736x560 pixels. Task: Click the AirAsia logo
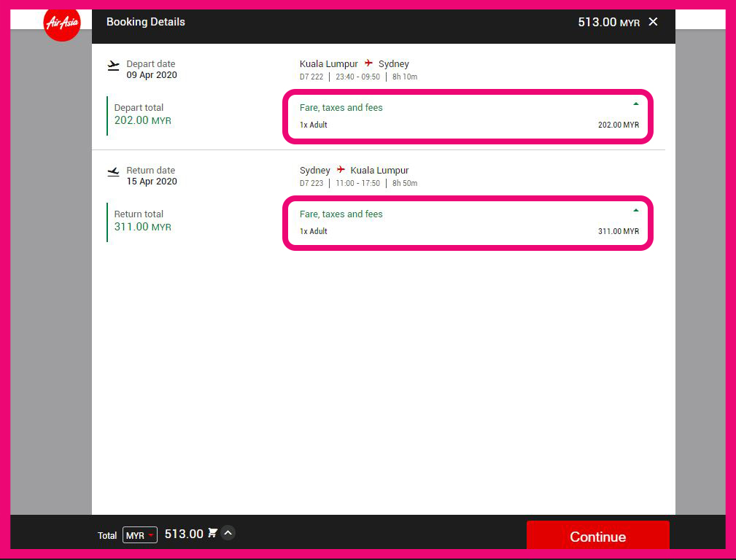[x=62, y=23]
